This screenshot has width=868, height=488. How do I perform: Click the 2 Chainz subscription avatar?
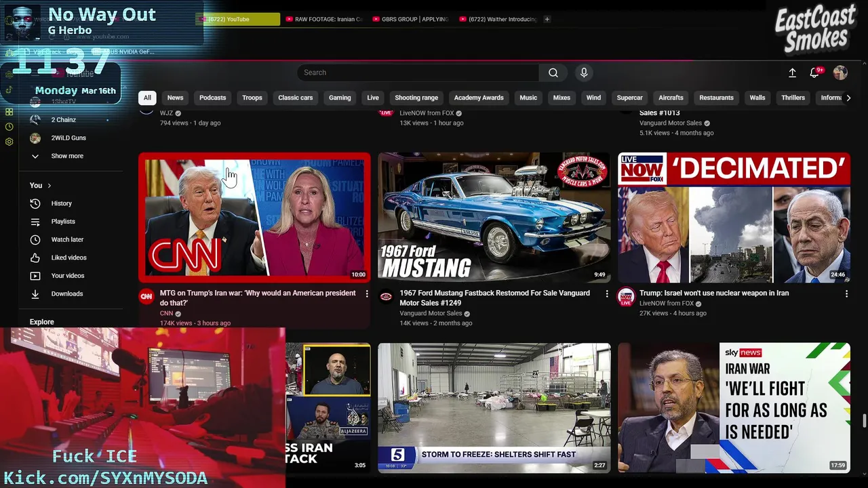(35, 120)
